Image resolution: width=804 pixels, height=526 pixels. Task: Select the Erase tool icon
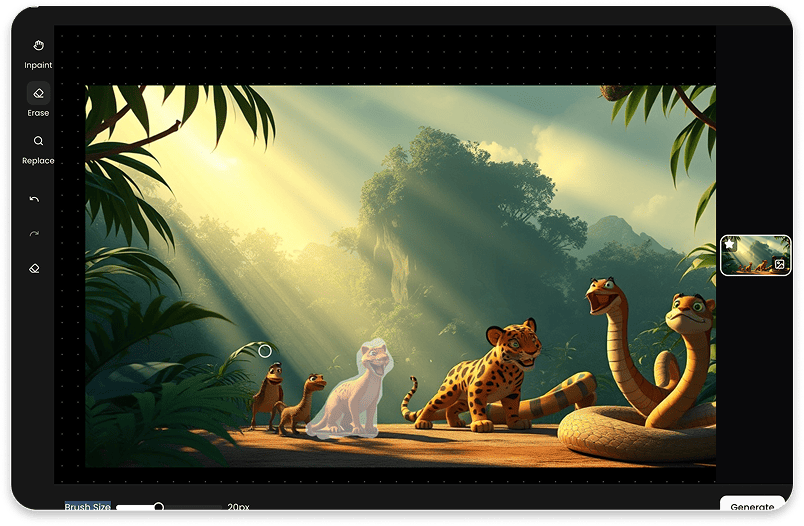pos(38,93)
